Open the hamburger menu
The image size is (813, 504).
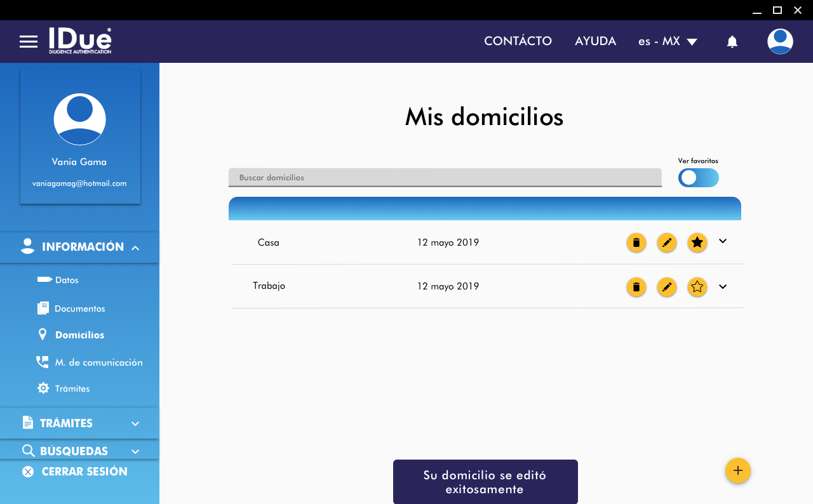[29, 42]
